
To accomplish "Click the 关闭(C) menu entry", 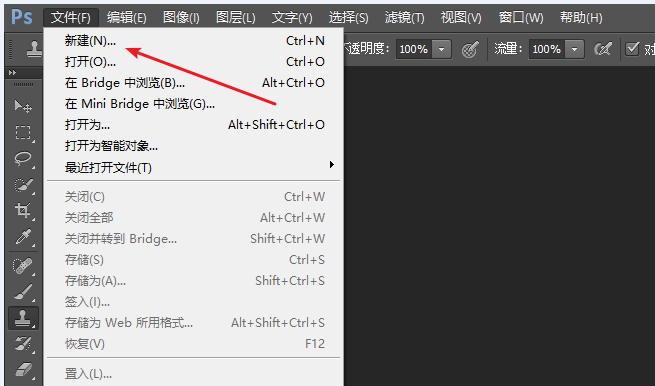I will [194, 197].
